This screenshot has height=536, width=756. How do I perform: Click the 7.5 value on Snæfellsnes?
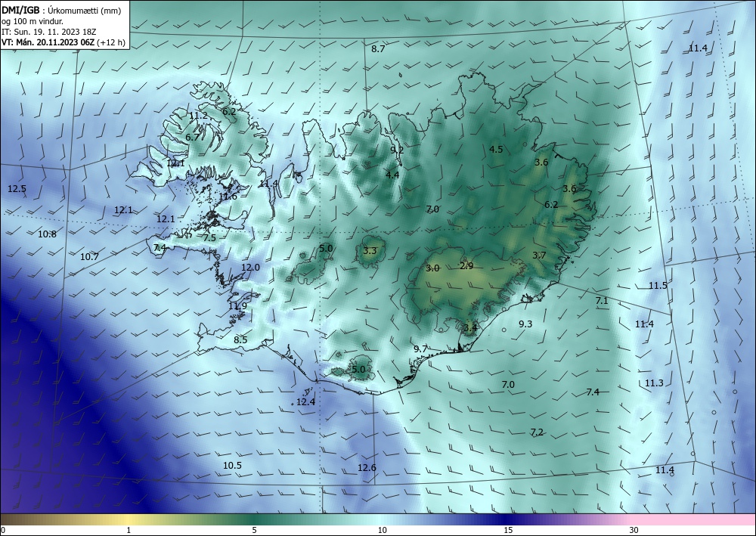coord(209,237)
